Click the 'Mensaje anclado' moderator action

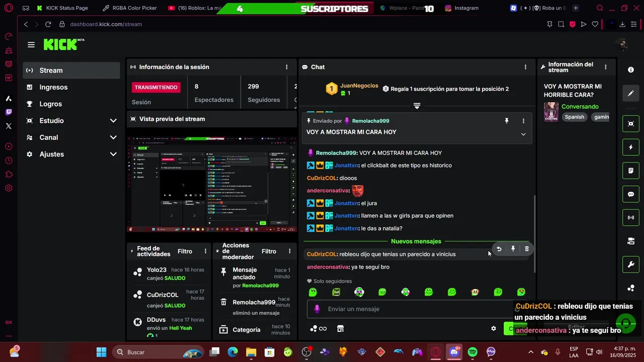click(x=255, y=278)
